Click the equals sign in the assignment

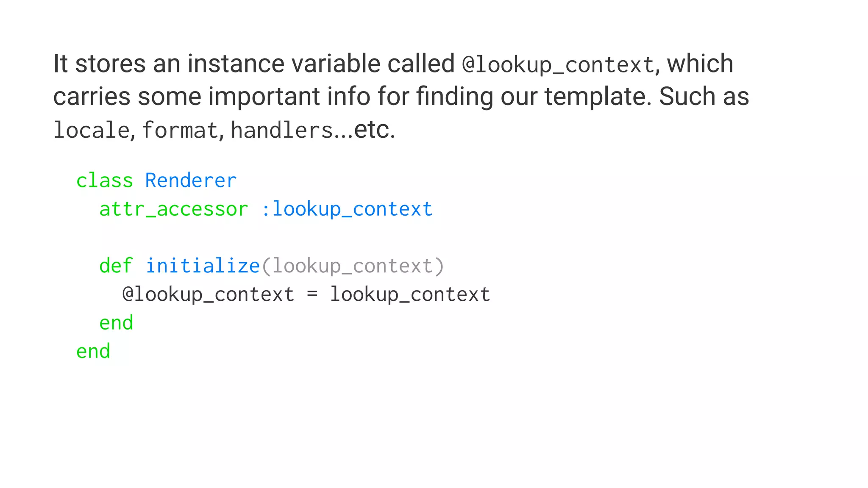312,294
